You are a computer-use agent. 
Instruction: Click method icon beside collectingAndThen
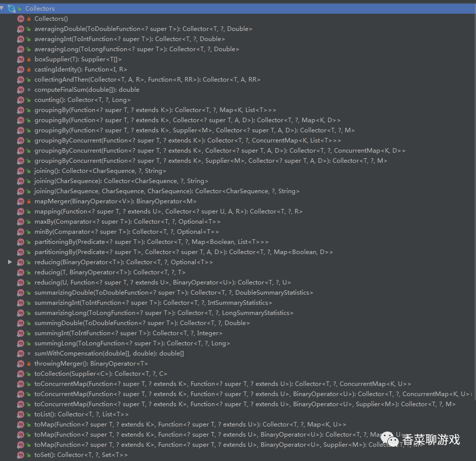[20, 80]
